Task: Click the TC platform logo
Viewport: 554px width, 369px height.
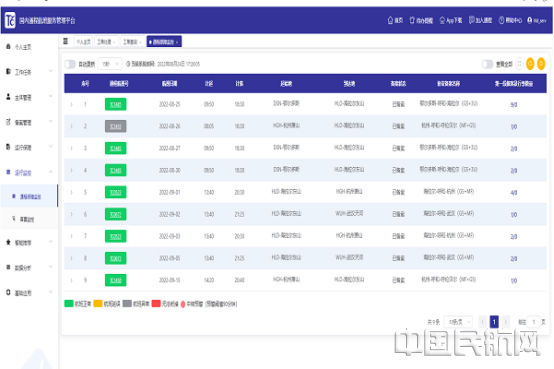Action: (10, 20)
